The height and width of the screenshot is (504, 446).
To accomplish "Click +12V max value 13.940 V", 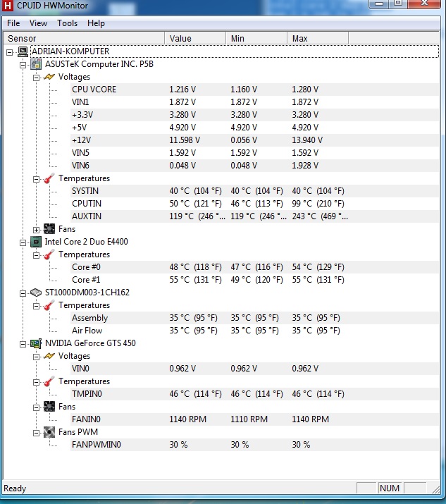I will (x=307, y=140).
